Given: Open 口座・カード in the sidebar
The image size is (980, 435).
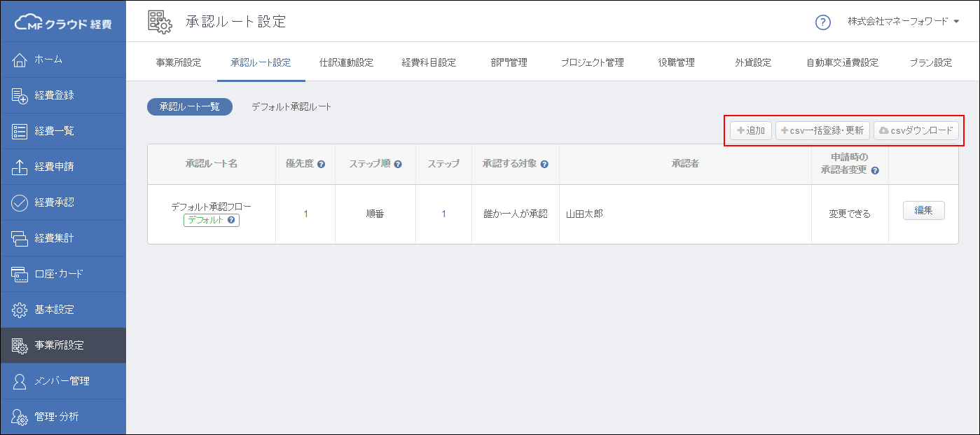Looking at the screenshot, I should [63, 274].
